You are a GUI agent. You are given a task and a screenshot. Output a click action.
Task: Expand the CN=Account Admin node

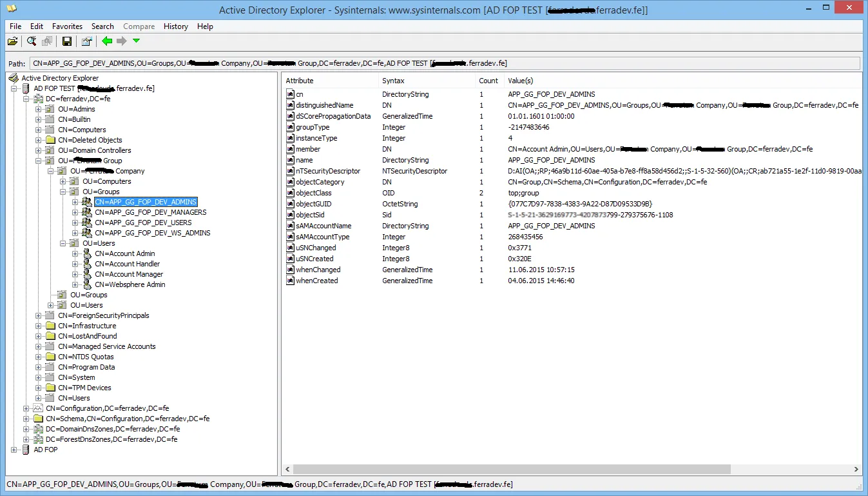pos(75,253)
